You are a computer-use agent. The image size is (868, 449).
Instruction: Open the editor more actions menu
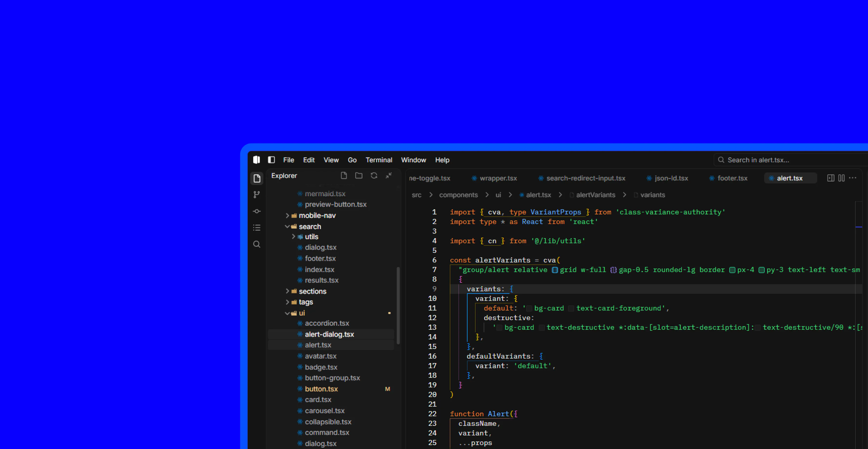(852, 178)
